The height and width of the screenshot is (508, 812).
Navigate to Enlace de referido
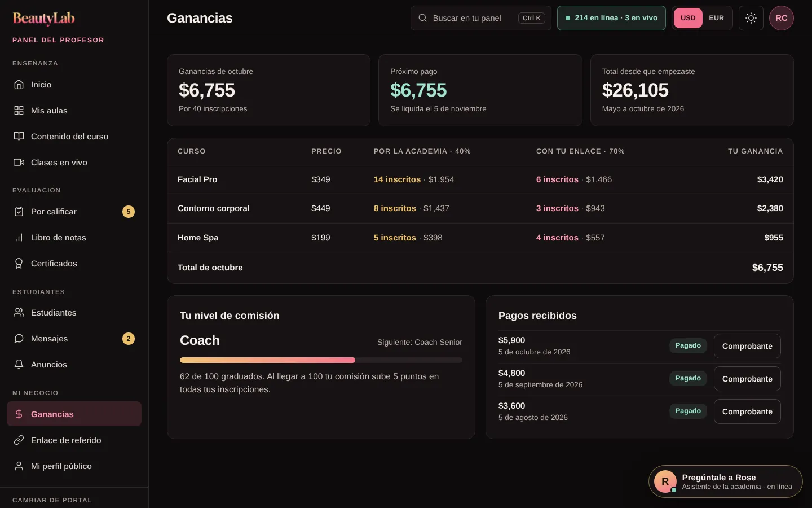click(x=74, y=440)
